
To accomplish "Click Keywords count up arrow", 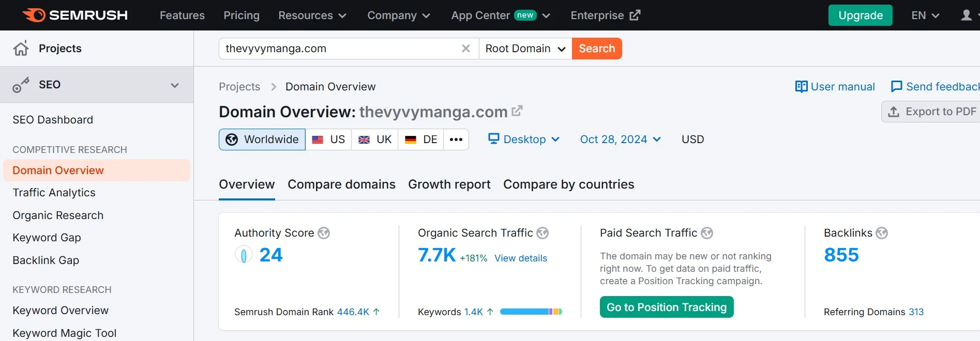I will 490,312.
